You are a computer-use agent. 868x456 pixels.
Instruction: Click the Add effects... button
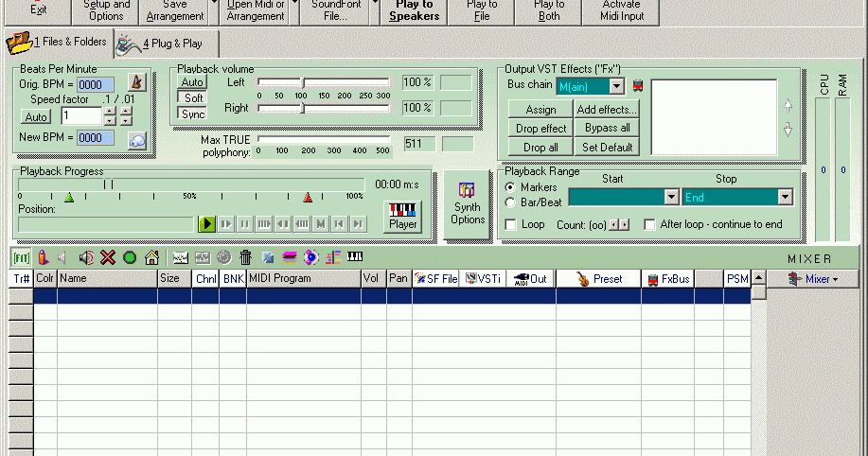[x=607, y=110]
